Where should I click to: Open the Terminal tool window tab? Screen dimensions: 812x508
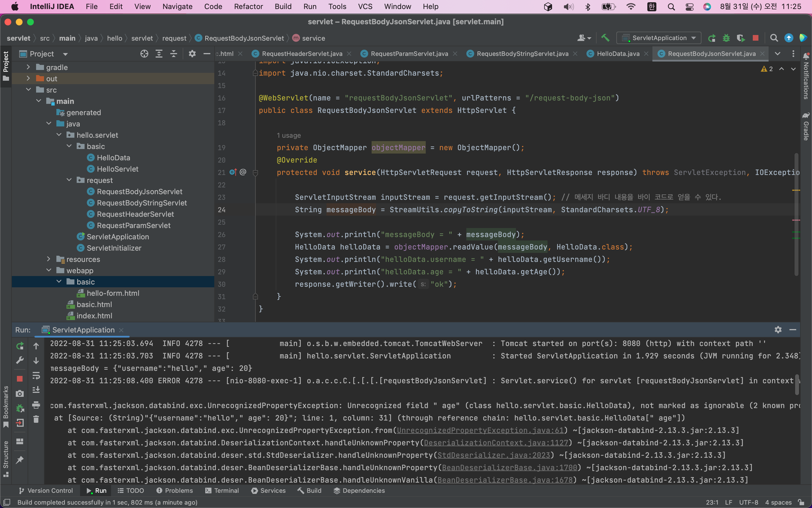point(222,491)
